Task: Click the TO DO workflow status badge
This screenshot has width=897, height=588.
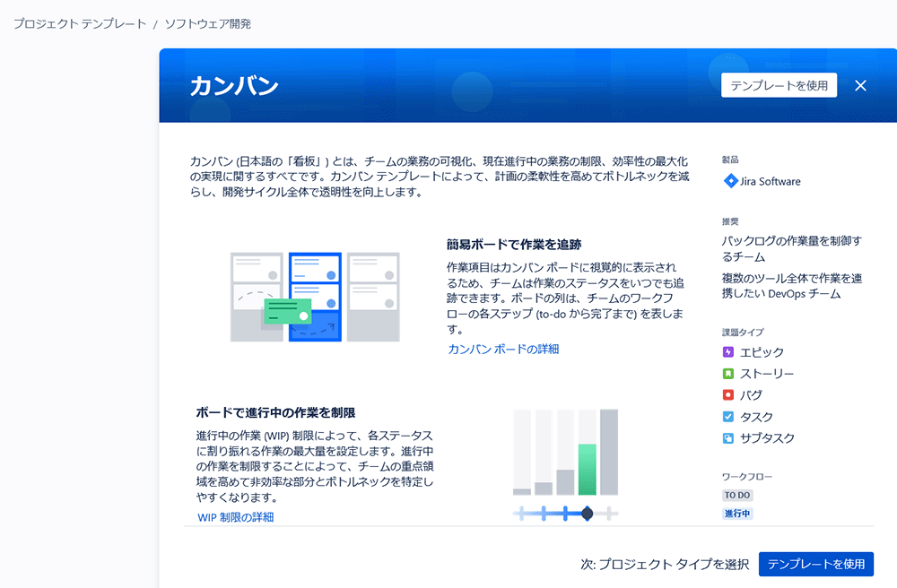Action: 737,495
